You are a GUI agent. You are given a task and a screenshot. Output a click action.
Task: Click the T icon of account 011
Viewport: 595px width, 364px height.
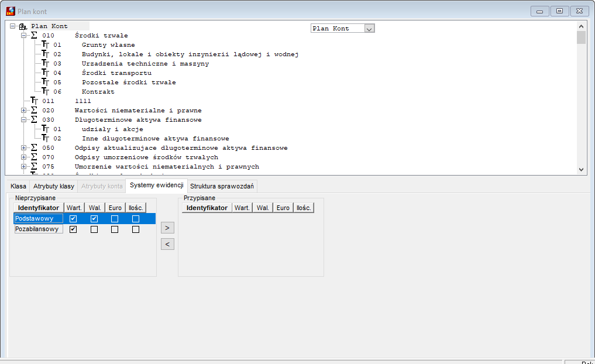(35, 101)
